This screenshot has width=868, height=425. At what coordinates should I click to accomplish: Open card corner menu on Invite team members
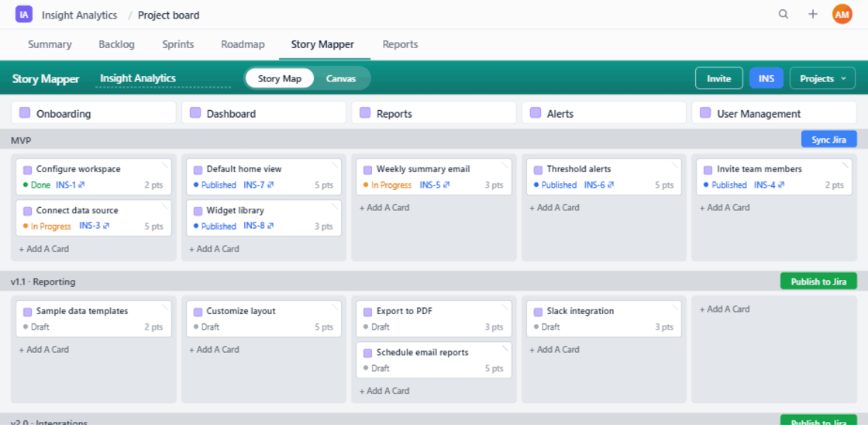(x=845, y=165)
